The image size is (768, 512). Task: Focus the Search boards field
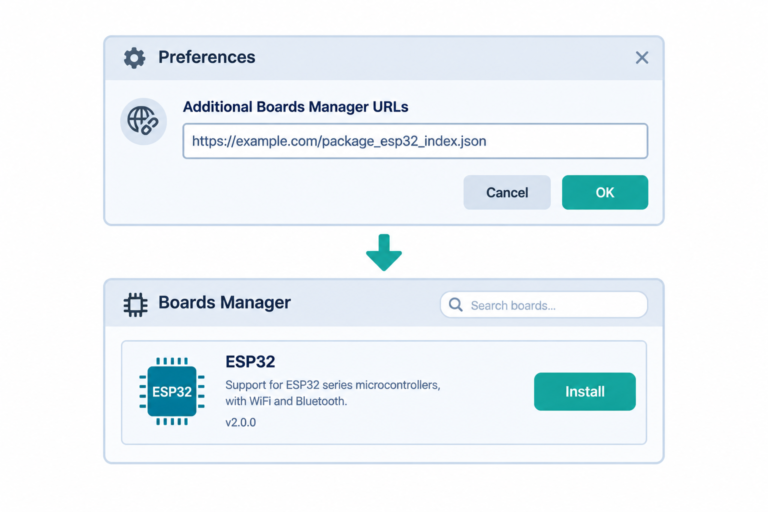pyautogui.click(x=544, y=305)
